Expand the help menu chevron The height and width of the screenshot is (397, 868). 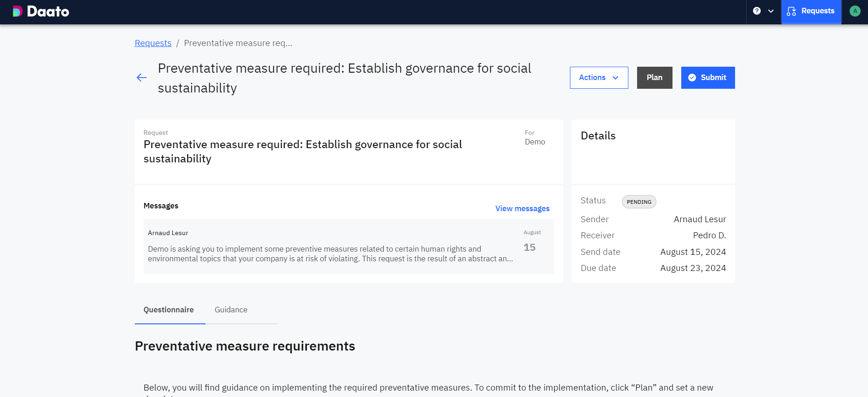point(771,11)
